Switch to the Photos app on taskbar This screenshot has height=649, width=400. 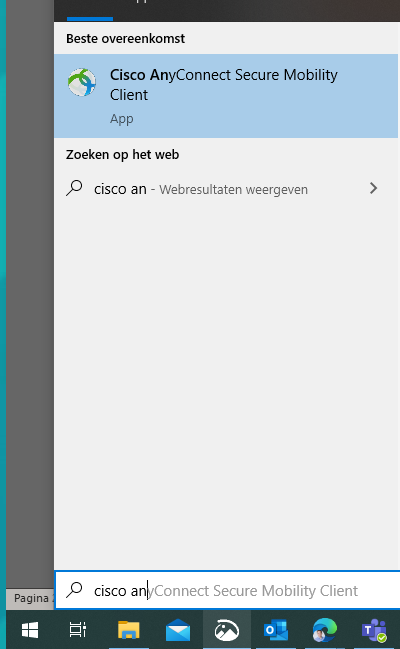tap(227, 630)
